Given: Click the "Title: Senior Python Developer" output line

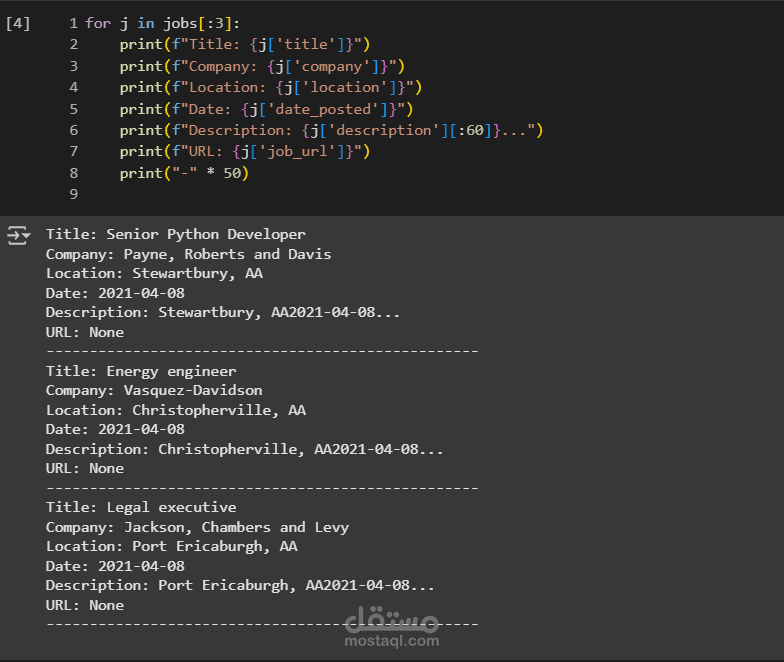Looking at the screenshot, I should 176,235.
